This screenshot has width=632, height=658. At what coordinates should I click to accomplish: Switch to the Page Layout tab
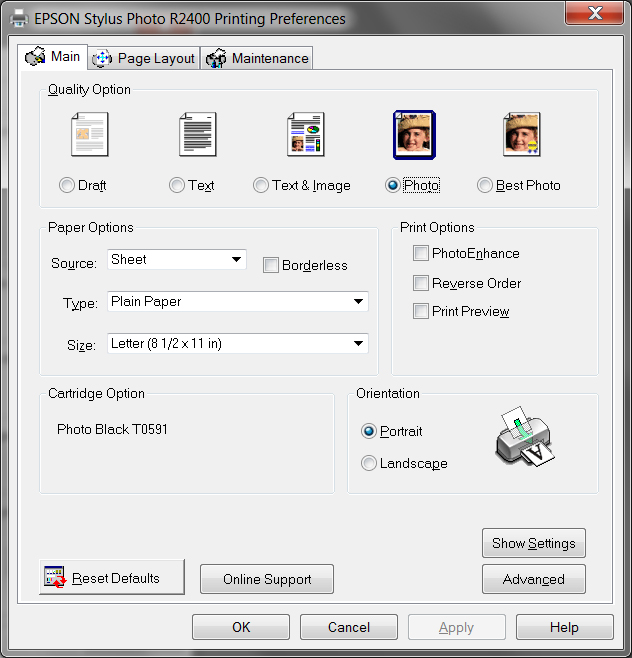click(x=144, y=58)
